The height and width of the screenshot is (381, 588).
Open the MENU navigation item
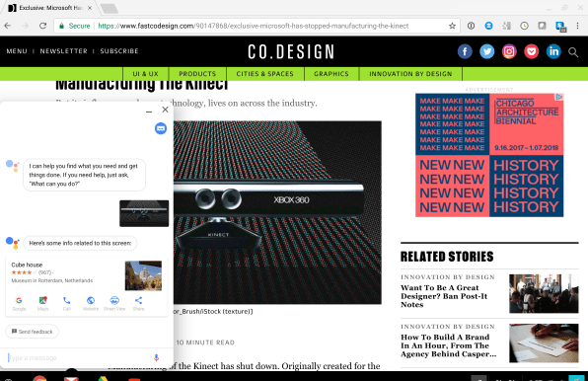17,51
